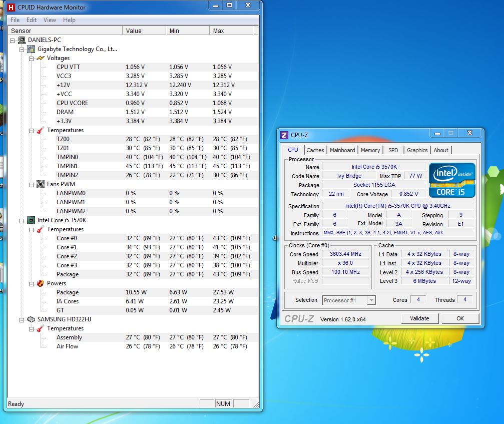
Task: Collapse the SAMSUNG HD322HJ node
Action: click(x=22, y=320)
